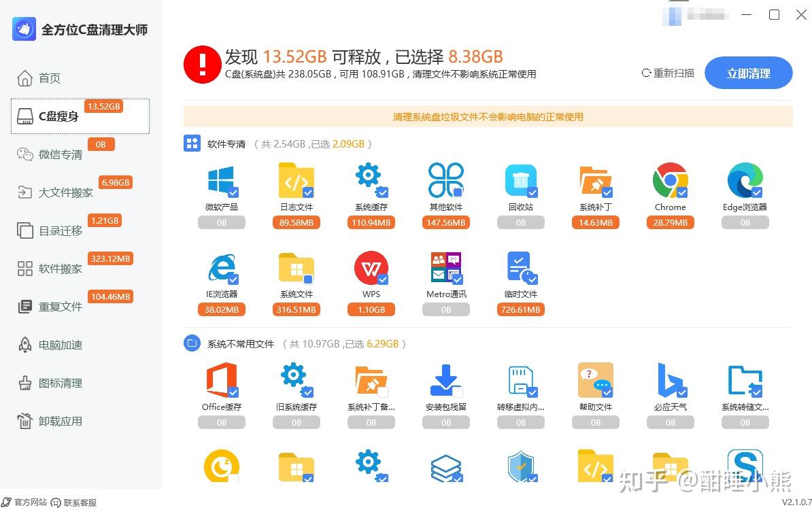Uncheck the 微软产品 checkbox
The width and height of the screenshot is (812, 514).
233,192
